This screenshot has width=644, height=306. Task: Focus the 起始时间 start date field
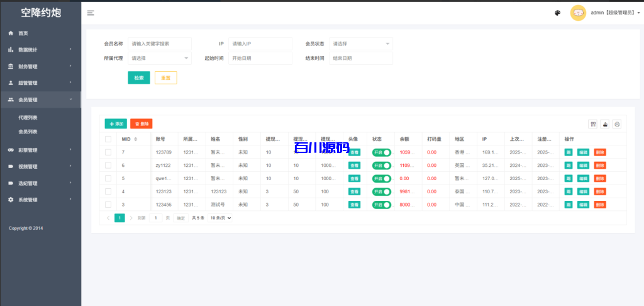260,59
